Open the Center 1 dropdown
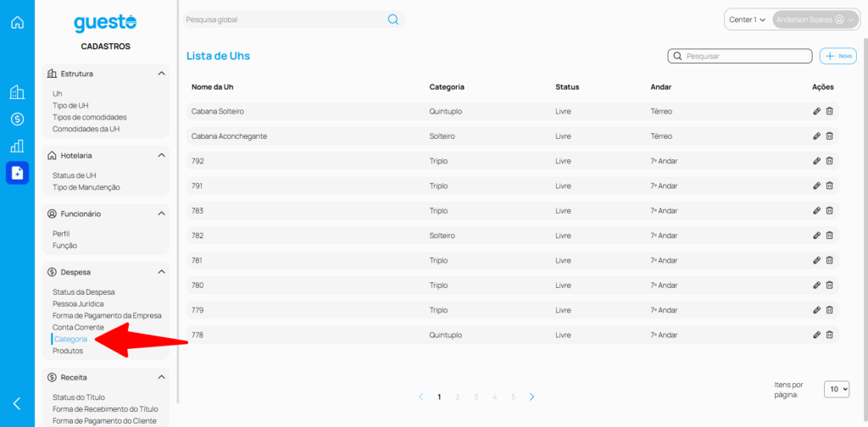This screenshot has width=868, height=427. coord(747,19)
